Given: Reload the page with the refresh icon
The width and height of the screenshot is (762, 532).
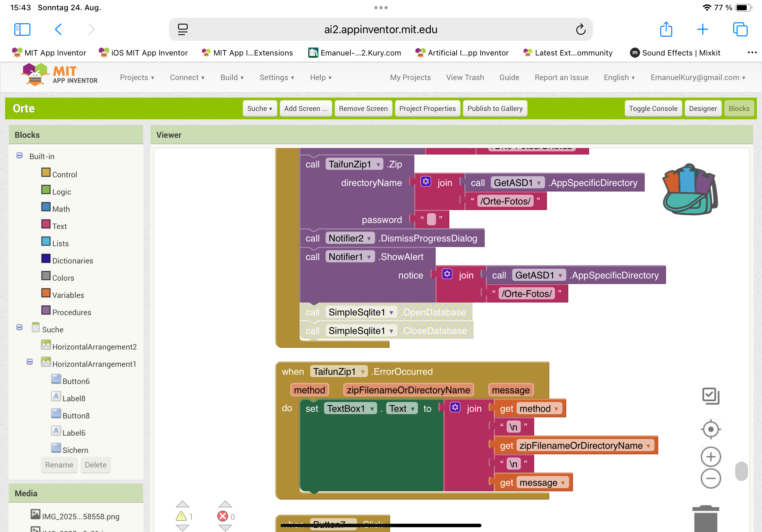Looking at the screenshot, I should point(580,29).
